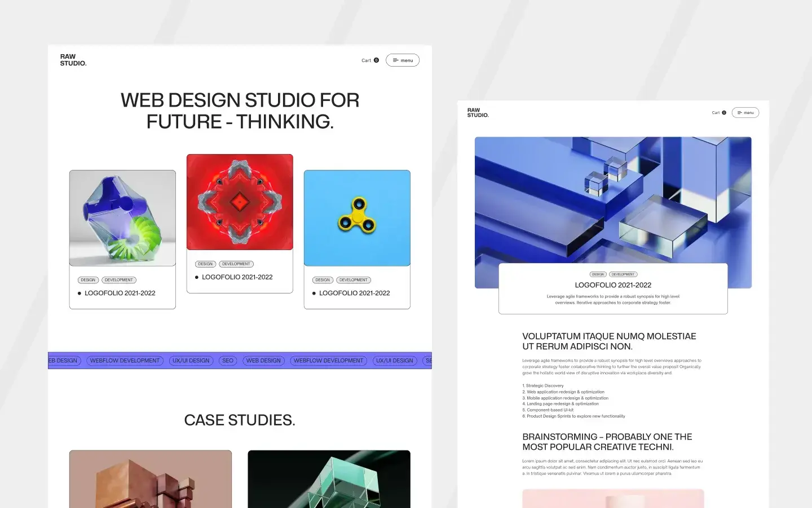Click LOGOFOLIO 2021-2022 title on the detail card

coord(613,285)
